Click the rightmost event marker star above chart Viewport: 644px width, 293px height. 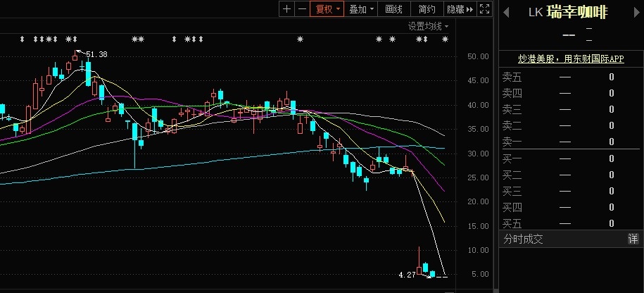pos(445,39)
